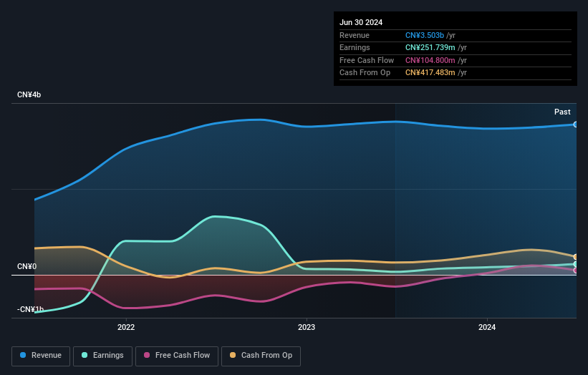Click the Revenue row label in tooltip
This screenshot has width=588, height=375.
click(x=355, y=35)
